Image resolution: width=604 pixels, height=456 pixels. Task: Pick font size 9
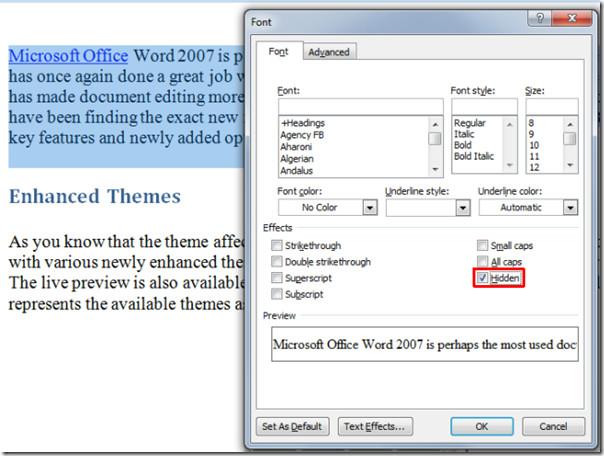pyautogui.click(x=531, y=134)
